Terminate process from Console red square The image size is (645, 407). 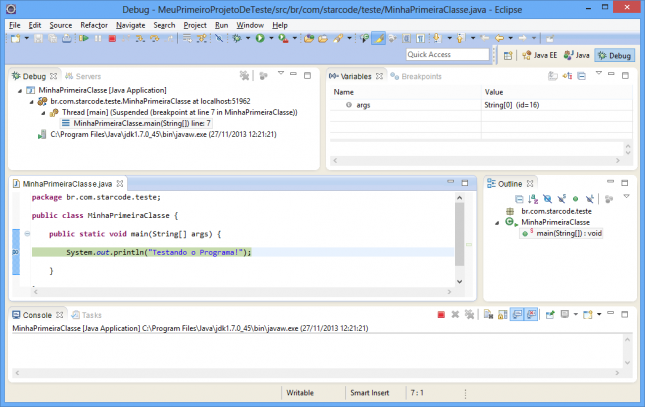pyautogui.click(x=441, y=315)
